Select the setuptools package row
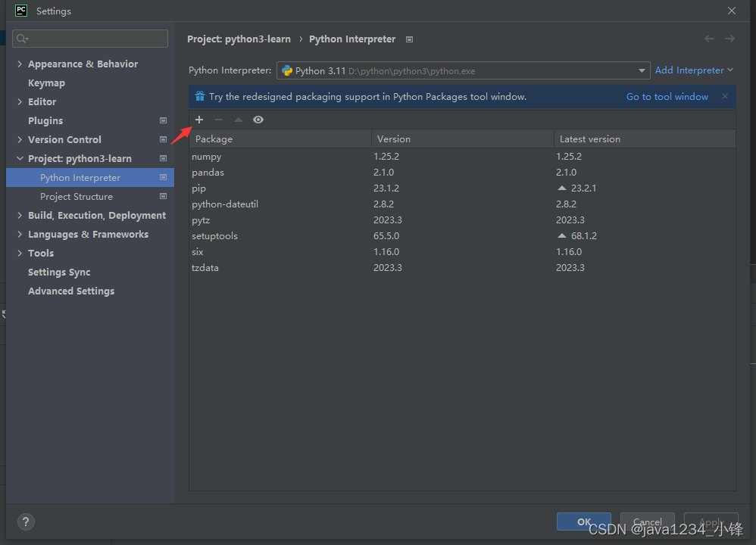The width and height of the screenshot is (756, 545). [x=462, y=235]
